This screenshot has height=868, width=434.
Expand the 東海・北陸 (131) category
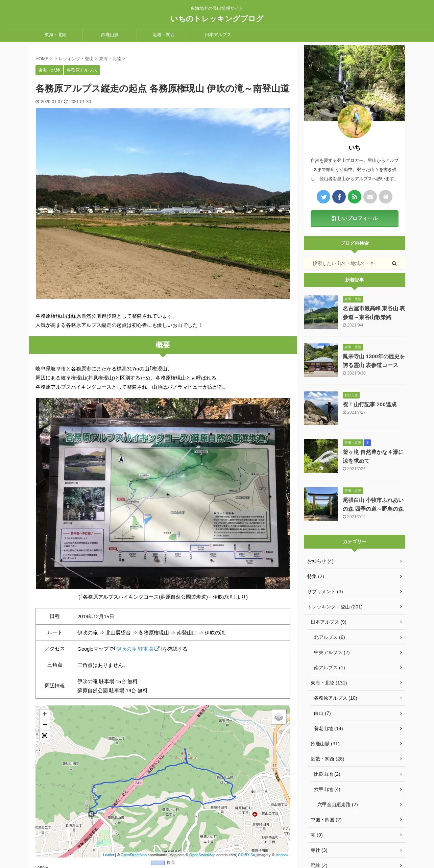tap(356, 683)
